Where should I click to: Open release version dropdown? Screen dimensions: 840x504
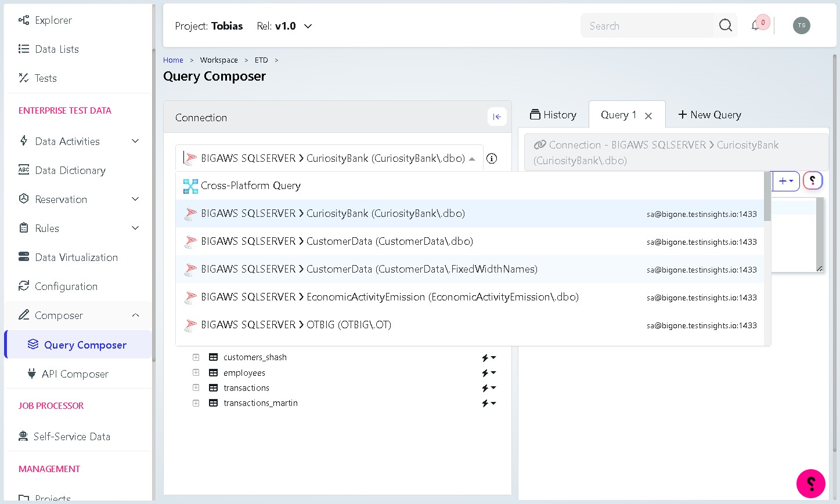coord(308,26)
